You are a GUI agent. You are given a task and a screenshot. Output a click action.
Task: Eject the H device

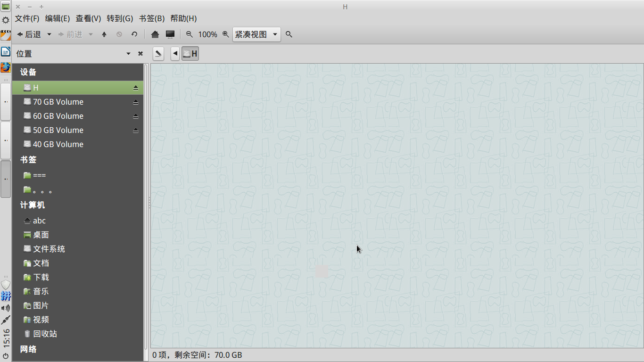(136, 88)
